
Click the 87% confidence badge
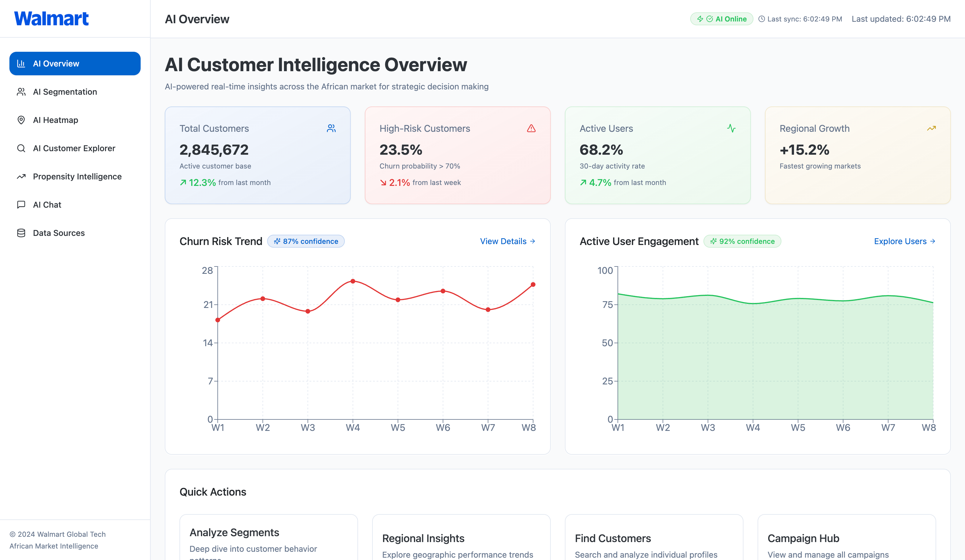306,241
